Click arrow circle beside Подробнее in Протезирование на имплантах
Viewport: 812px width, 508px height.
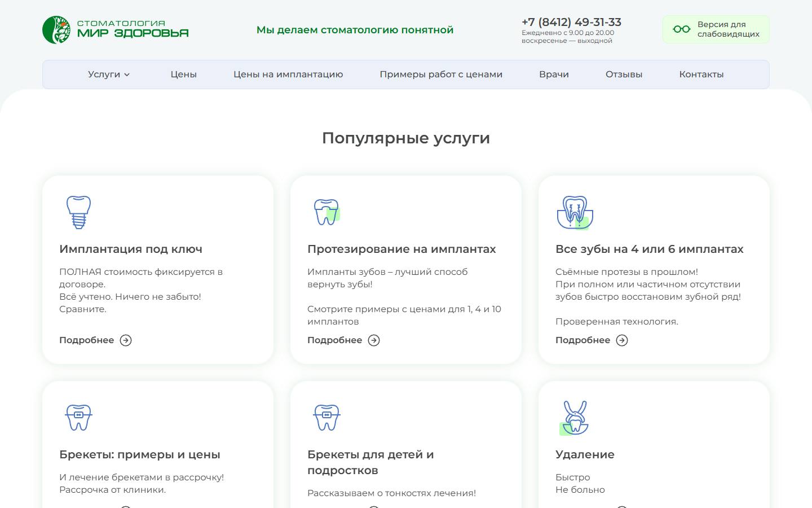[x=374, y=340]
